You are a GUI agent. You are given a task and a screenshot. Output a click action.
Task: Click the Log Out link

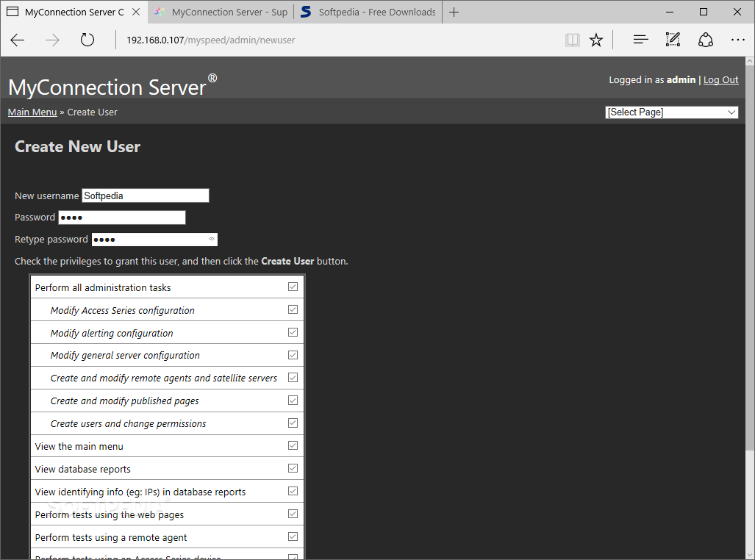point(720,80)
